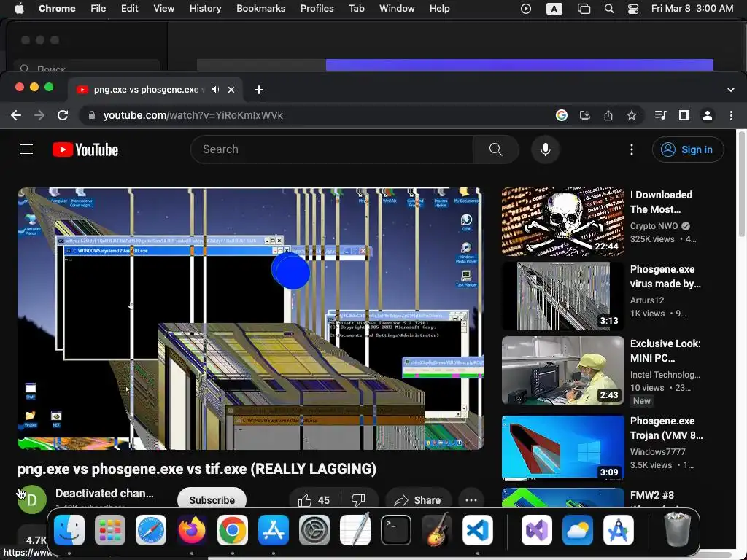Screen dimensions: 747x560
Task: Open the View menu
Action: pyautogui.click(x=164, y=8)
